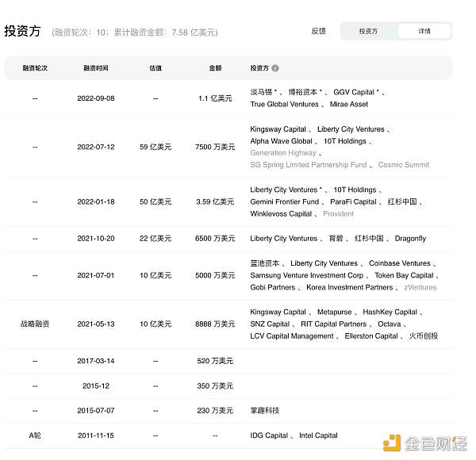Open the 反馈 feedback link
This screenshot has height=460, width=476.
pos(318,31)
